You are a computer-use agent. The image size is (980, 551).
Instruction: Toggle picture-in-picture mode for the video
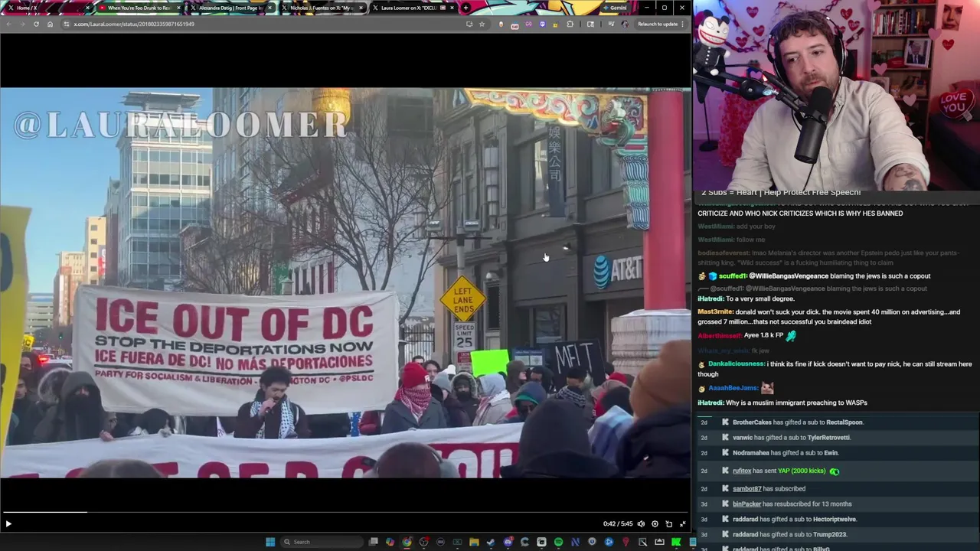click(x=668, y=523)
